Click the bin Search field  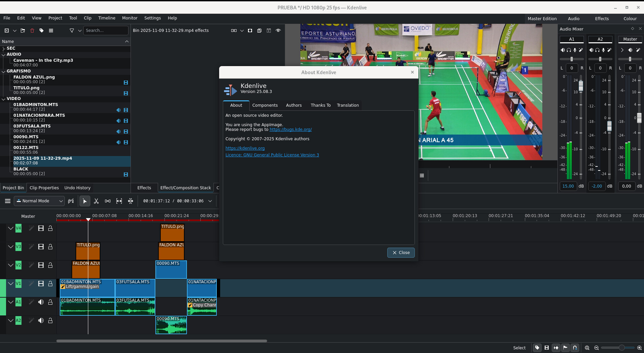[105, 31]
